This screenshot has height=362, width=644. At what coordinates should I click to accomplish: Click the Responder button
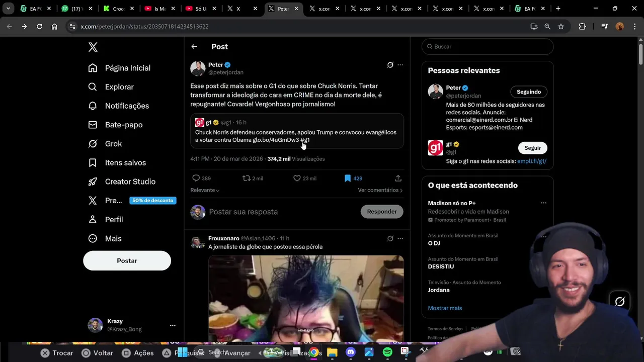tap(382, 212)
